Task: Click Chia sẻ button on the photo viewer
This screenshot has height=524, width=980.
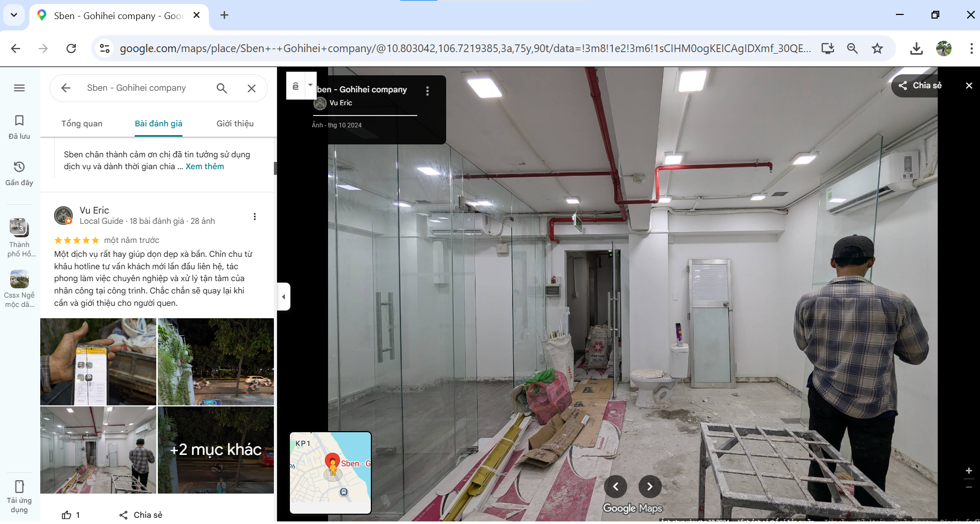Action: tap(920, 86)
